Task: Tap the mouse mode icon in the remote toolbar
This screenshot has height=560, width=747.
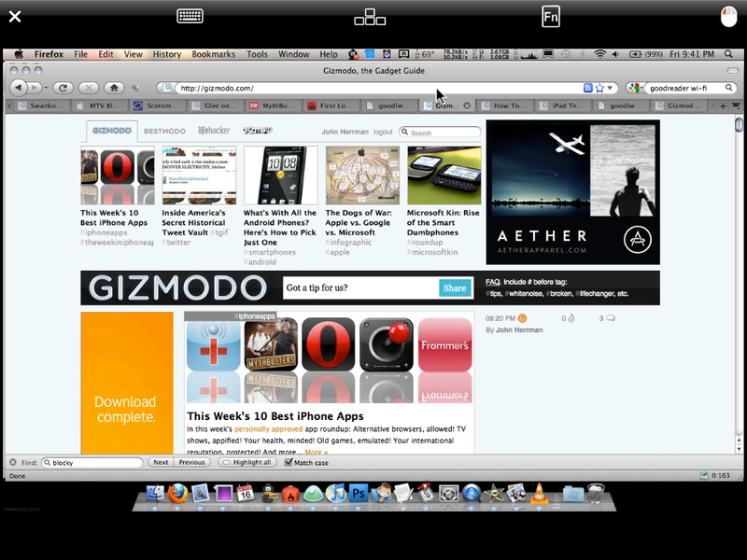Action: pyautogui.click(x=728, y=17)
